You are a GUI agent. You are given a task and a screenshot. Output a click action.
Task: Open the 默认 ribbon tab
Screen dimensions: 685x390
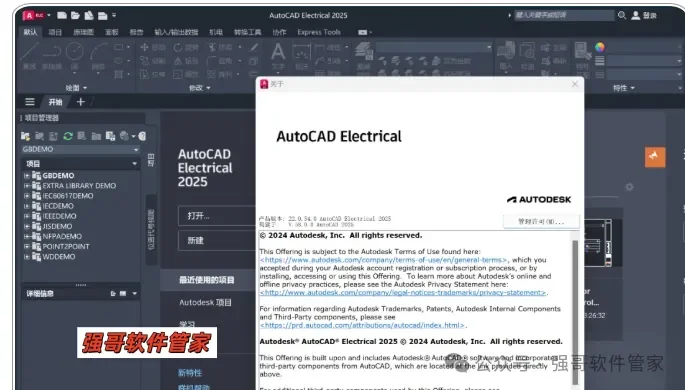pyautogui.click(x=30, y=32)
